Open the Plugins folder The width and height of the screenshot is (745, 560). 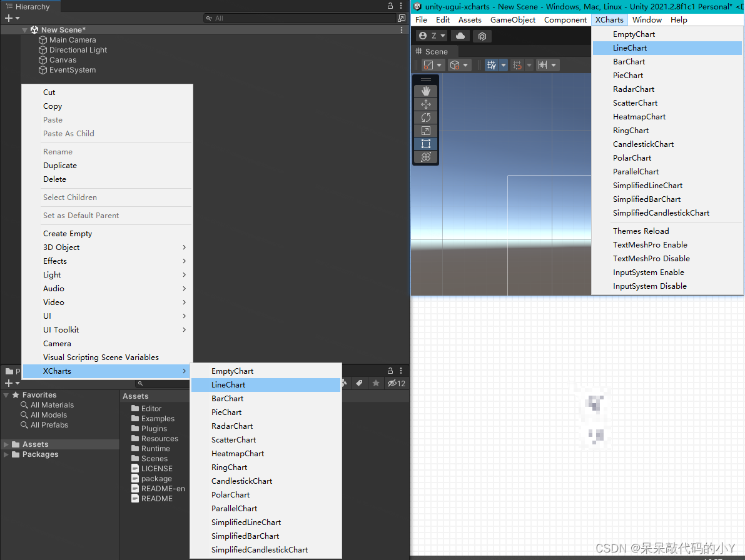(150, 429)
